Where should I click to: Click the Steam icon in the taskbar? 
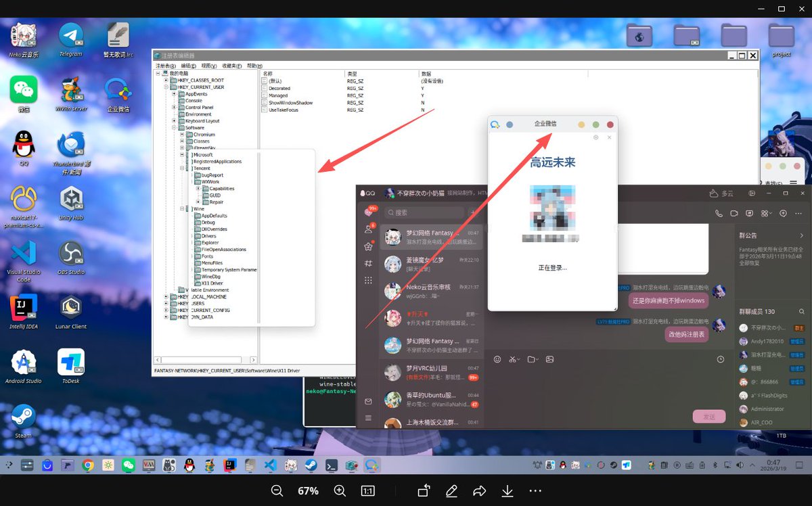tap(311, 465)
